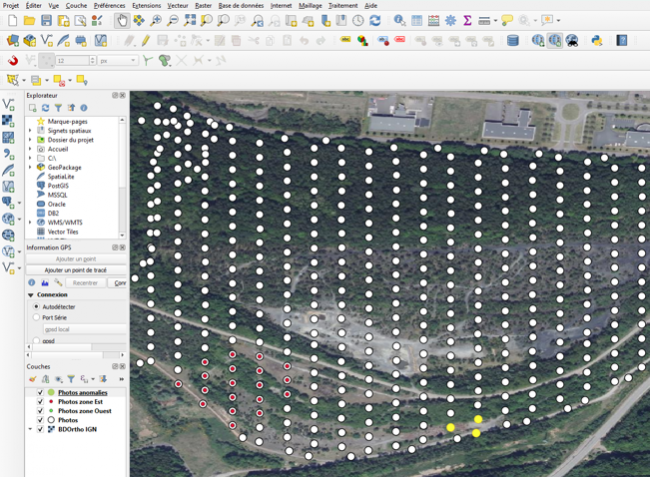Toggle visibility of Photos zone Ouest layer
The height and width of the screenshot is (477, 650).
[40, 411]
